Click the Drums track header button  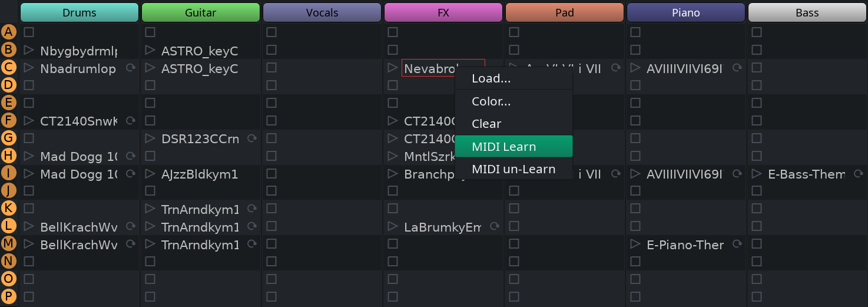pos(79,12)
